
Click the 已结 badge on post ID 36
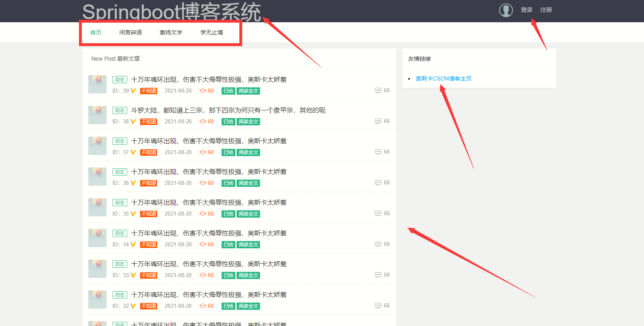point(228,183)
